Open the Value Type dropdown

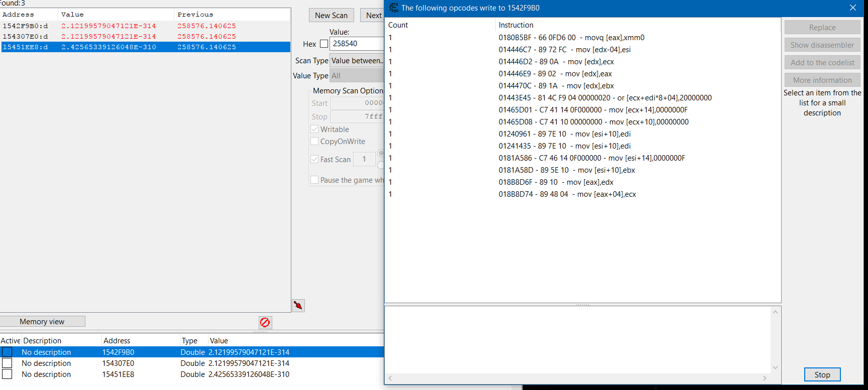357,76
